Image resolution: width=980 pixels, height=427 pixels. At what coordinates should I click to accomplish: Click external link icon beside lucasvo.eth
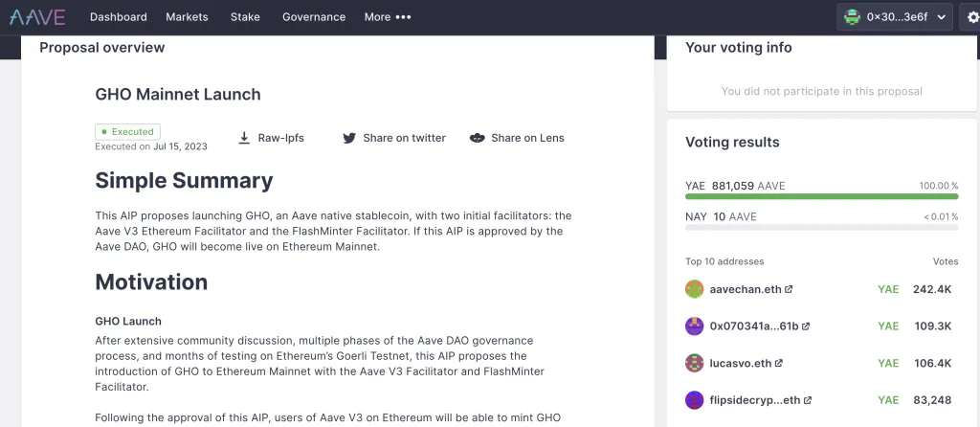pyautogui.click(x=779, y=363)
